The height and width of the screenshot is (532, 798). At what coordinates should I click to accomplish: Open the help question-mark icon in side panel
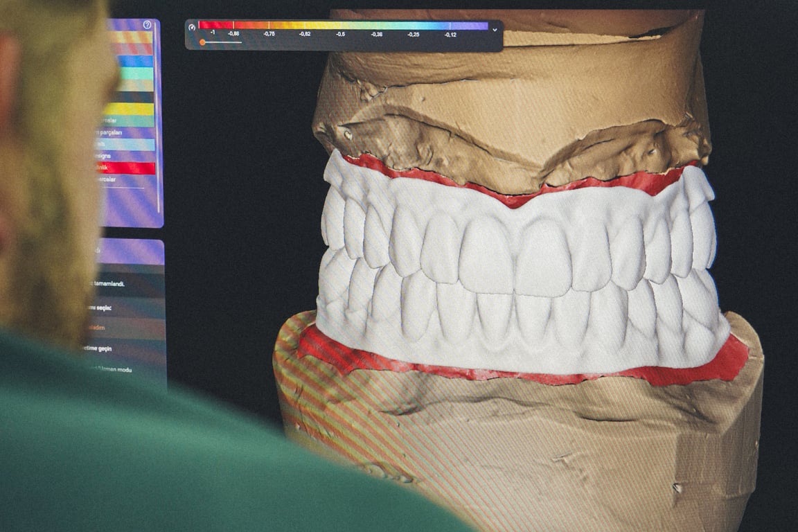tap(147, 24)
